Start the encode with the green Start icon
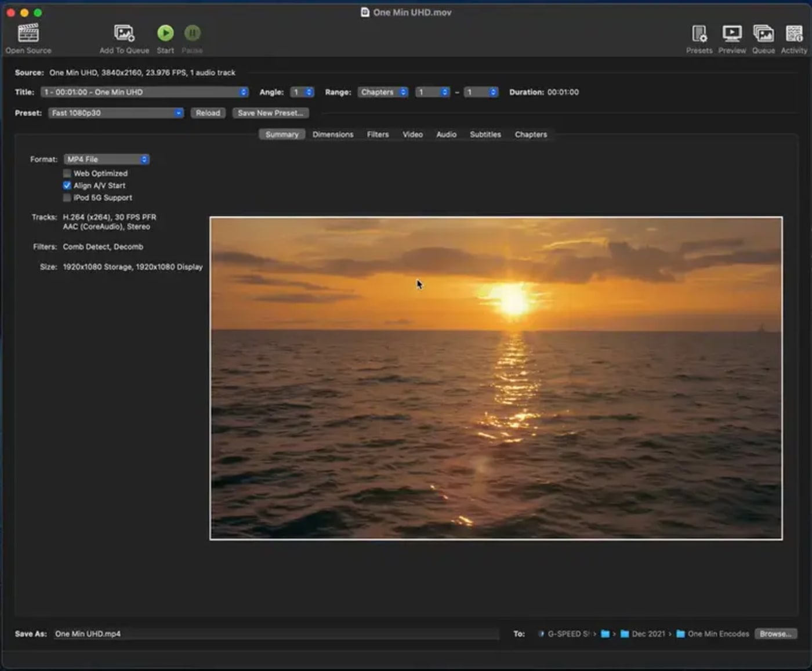The width and height of the screenshot is (812, 671). tap(165, 33)
